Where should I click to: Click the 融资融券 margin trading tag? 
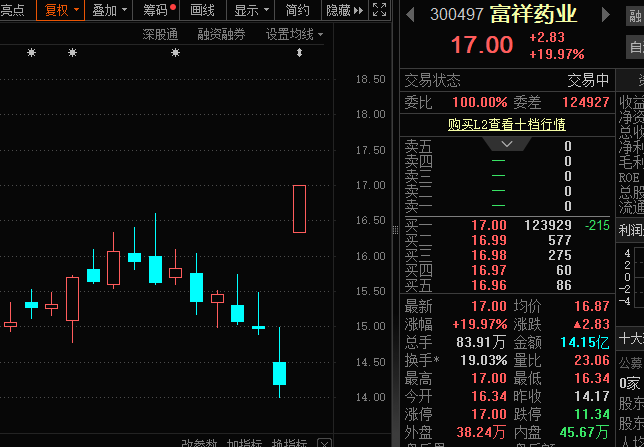pos(221,34)
